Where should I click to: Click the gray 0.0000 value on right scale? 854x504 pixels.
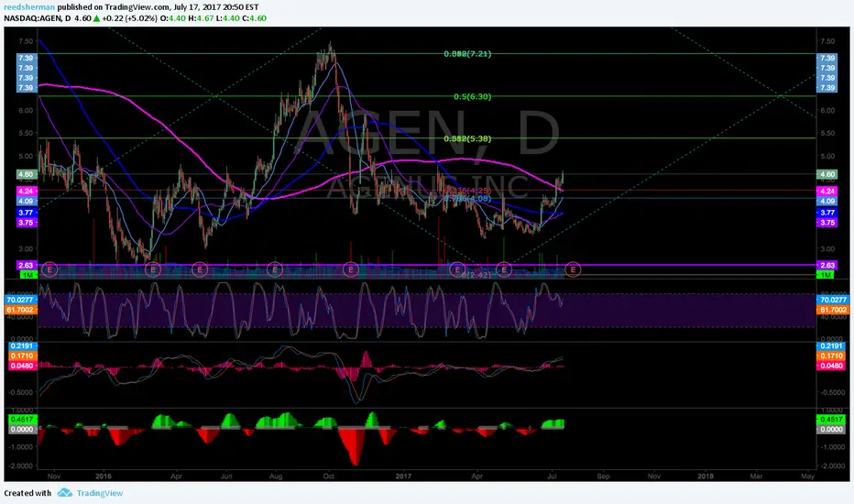tap(831, 430)
